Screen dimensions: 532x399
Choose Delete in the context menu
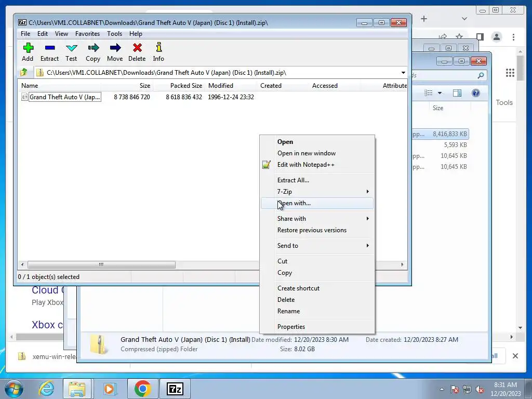[317, 300]
